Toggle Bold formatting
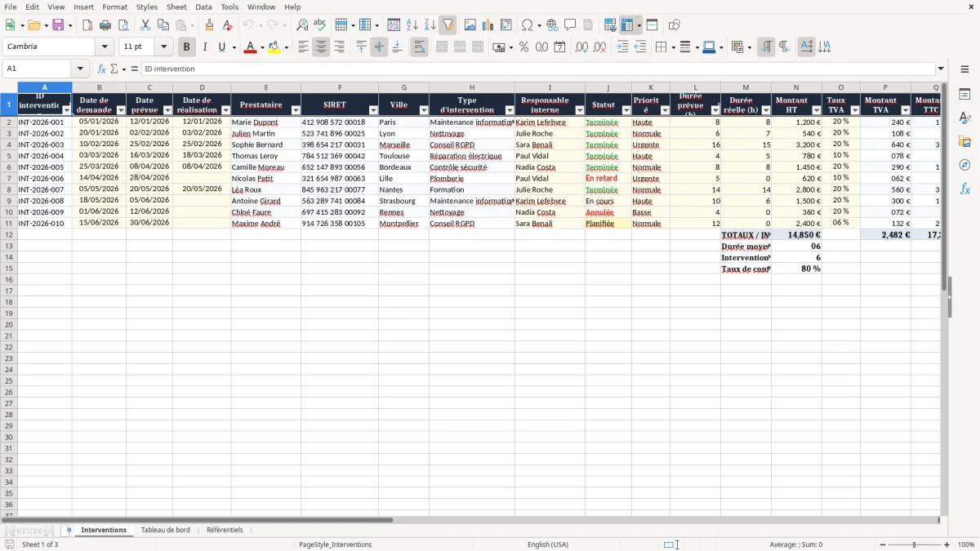The width and height of the screenshot is (980, 551). coord(186,47)
